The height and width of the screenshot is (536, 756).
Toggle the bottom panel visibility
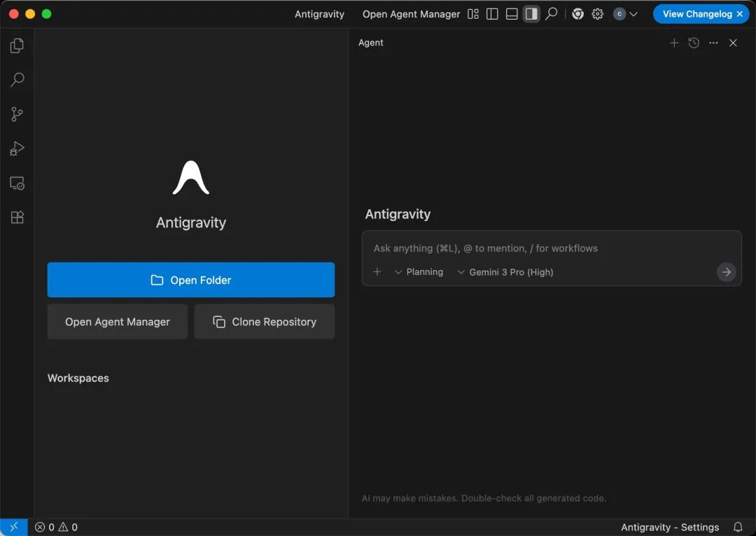(x=512, y=14)
